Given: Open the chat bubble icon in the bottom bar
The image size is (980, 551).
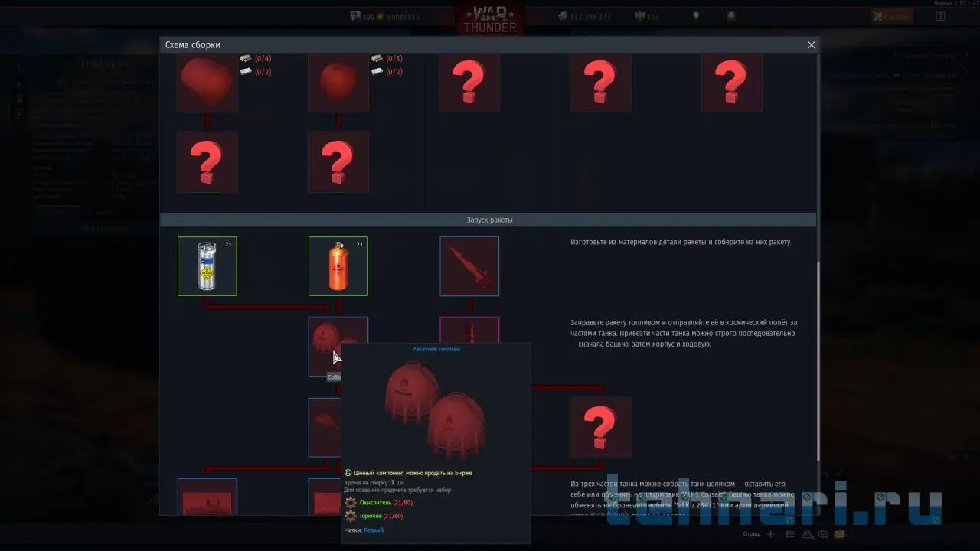Looking at the screenshot, I should [824, 534].
